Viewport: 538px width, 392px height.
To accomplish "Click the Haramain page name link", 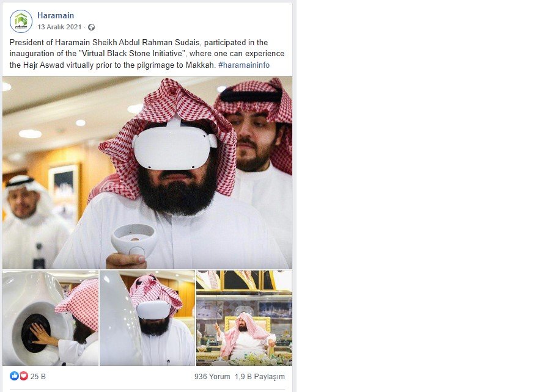I will (x=56, y=15).
